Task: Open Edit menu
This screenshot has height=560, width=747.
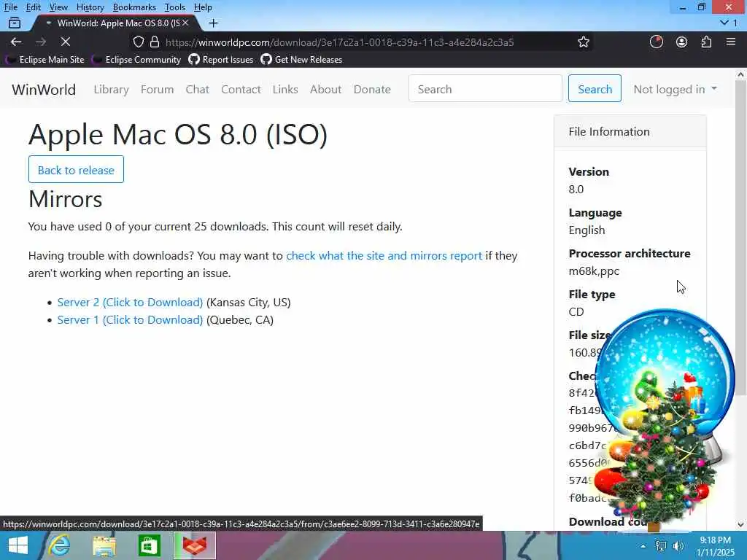Action: coord(34,7)
